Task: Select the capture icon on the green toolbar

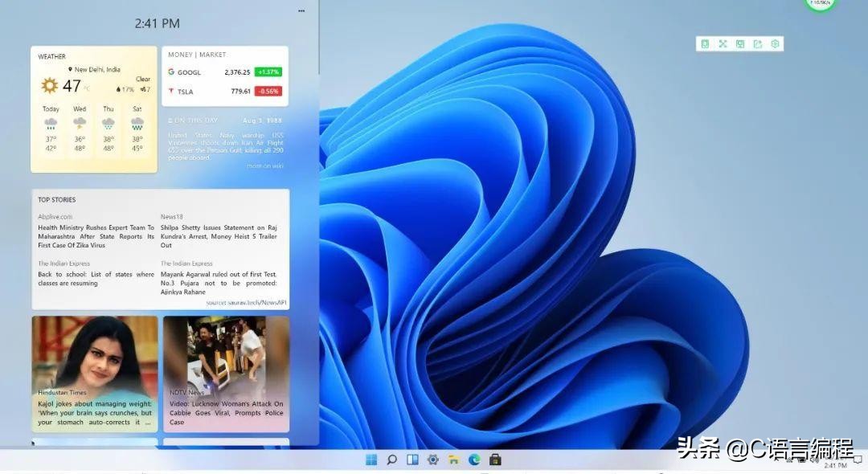Action: click(x=739, y=43)
